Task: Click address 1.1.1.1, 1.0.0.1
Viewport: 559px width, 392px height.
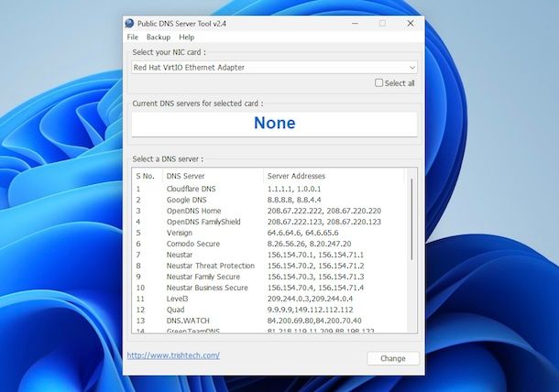Action: click(x=294, y=189)
